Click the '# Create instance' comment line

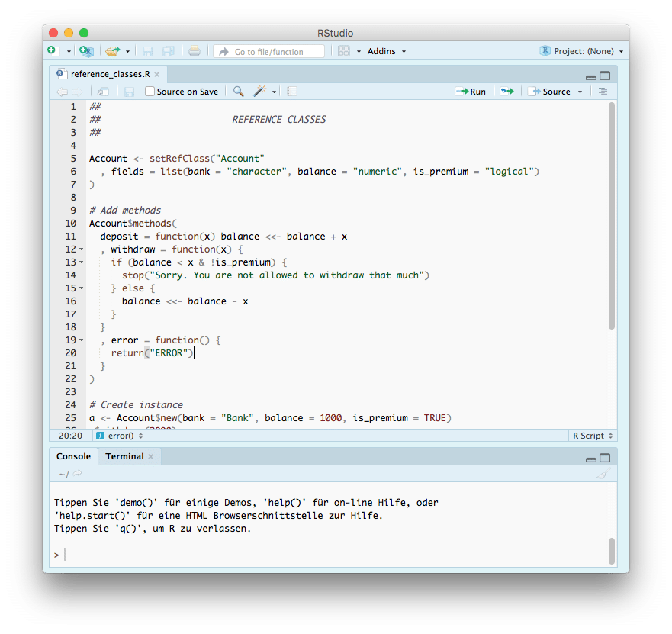pos(136,405)
